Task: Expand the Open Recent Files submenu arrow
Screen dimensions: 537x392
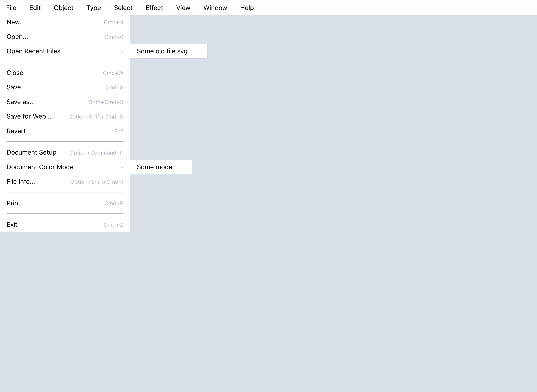Action: click(122, 52)
